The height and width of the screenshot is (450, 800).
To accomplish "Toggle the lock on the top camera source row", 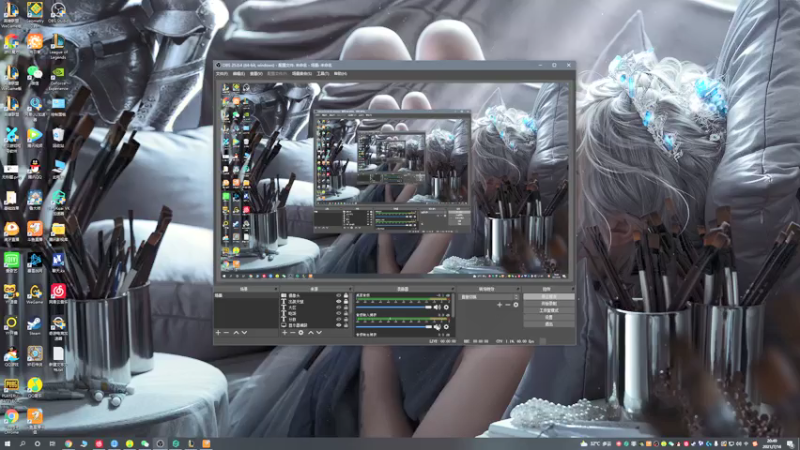I will click(346, 295).
